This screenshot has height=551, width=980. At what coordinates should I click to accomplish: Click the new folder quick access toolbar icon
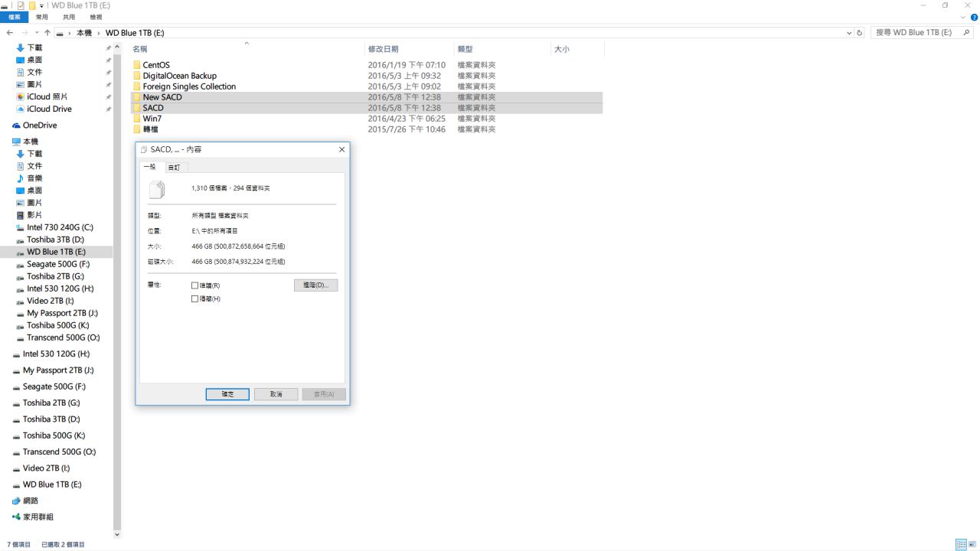pyautogui.click(x=32, y=5)
